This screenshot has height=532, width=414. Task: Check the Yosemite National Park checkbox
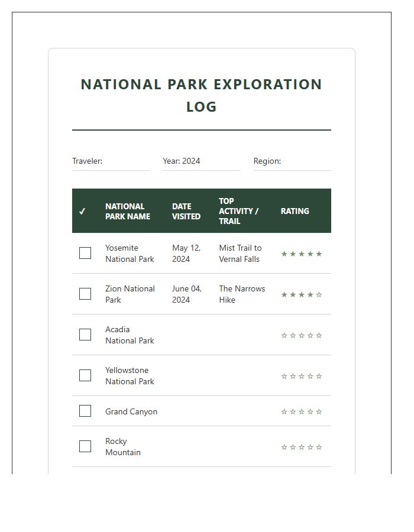85,253
